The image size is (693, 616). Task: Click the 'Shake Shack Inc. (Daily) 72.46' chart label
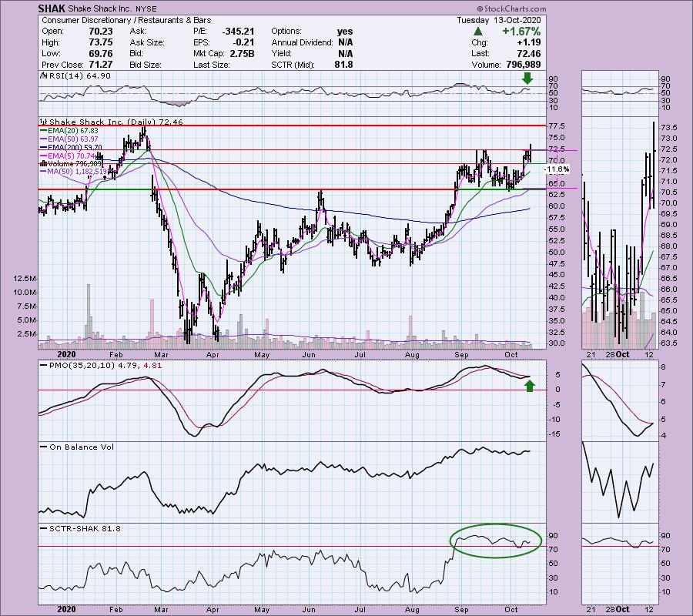[x=115, y=122]
